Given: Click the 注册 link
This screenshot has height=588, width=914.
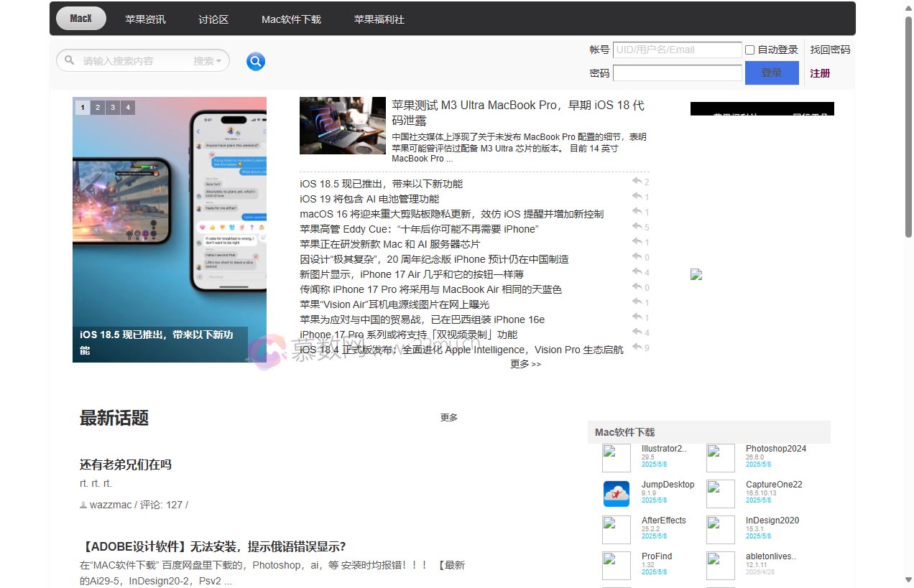Looking at the screenshot, I should (x=820, y=73).
